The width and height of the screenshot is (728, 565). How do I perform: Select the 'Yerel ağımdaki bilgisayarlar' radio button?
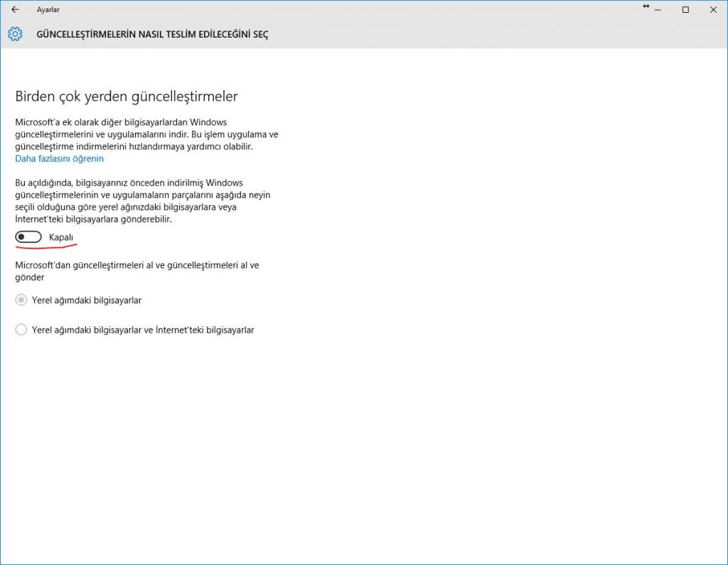click(x=21, y=300)
